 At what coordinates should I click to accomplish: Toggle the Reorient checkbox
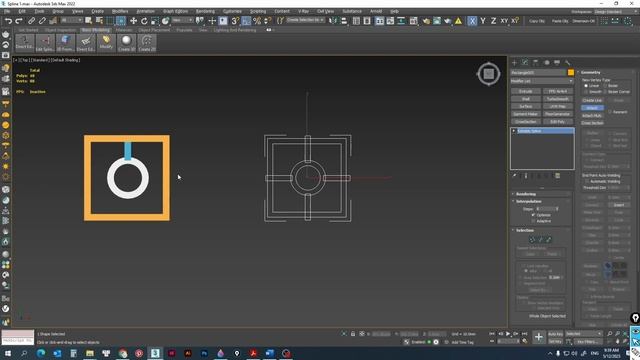610,112
